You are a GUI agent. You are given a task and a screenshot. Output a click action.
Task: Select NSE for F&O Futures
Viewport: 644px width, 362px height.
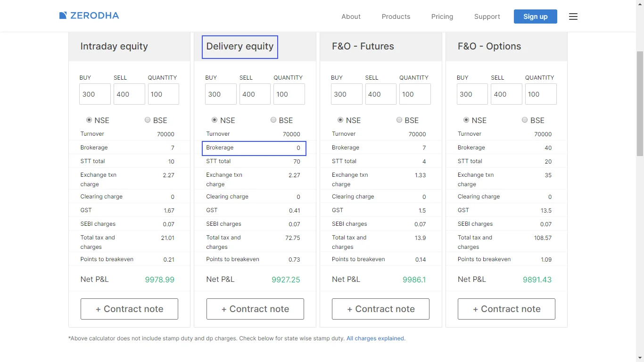coord(340,120)
